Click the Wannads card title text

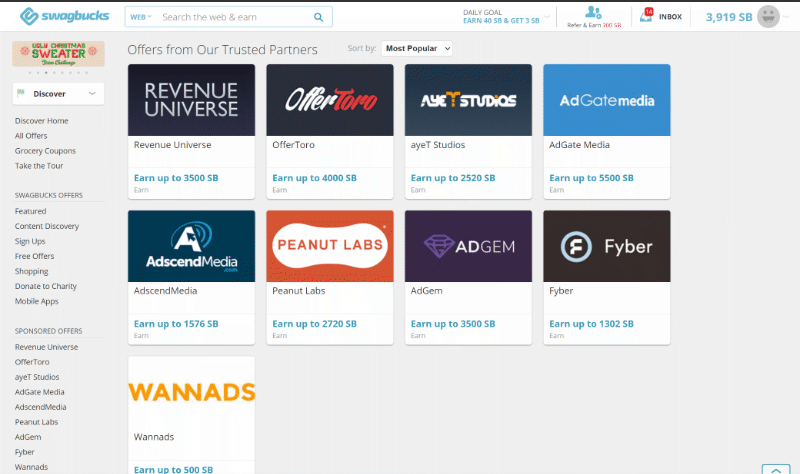(154, 437)
